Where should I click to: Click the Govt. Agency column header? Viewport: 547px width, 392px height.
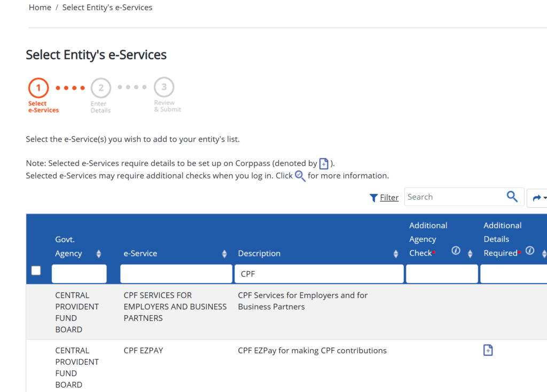(x=68, y=247)
